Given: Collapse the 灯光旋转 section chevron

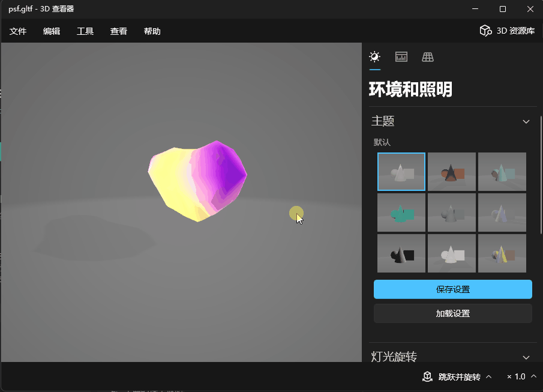Looking at the screenshot, I should [526, 357].
